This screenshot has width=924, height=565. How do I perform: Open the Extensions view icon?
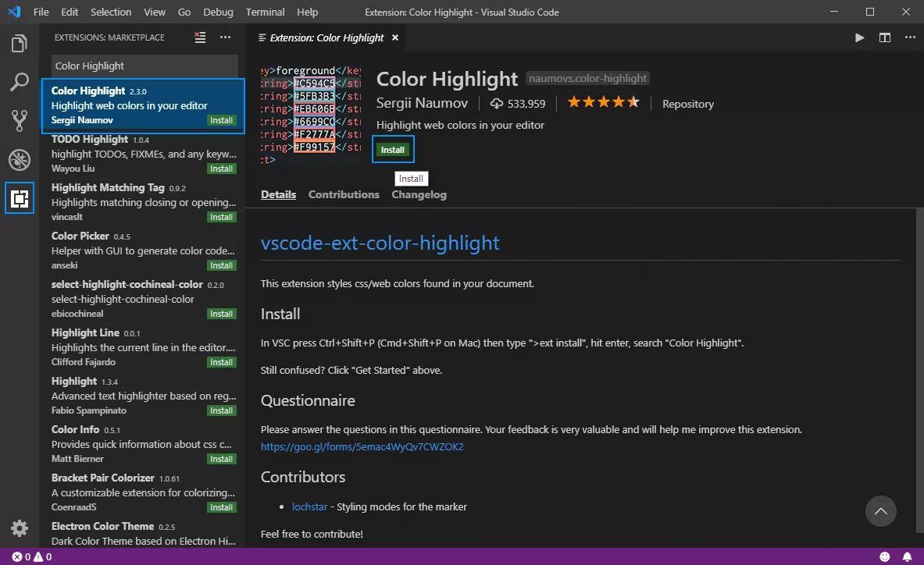click(x=19, y=198)
